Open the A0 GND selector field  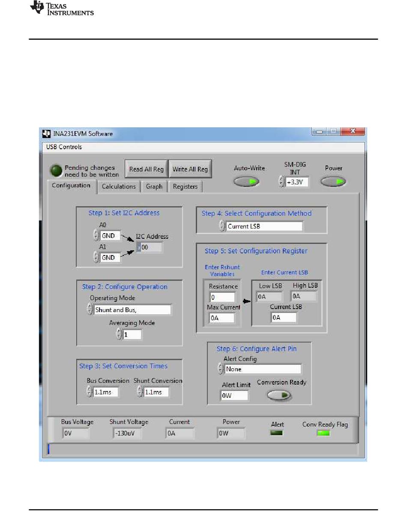pos(111,235)
